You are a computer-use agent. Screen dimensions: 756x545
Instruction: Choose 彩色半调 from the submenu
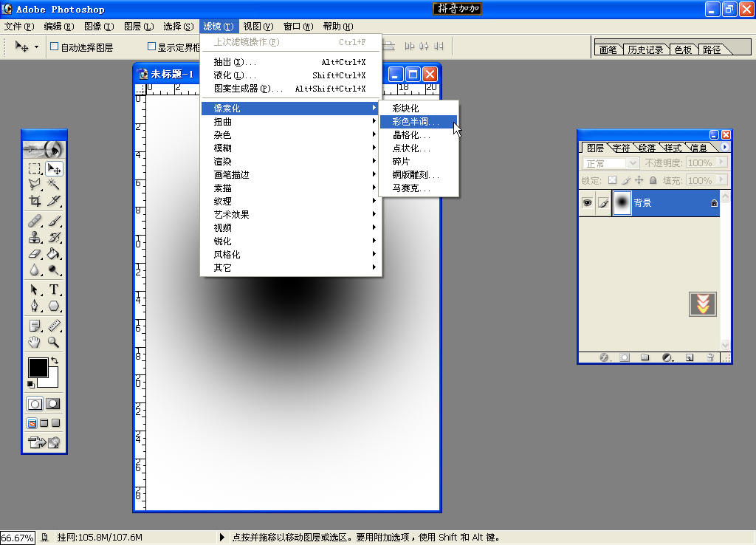[418, 122]
